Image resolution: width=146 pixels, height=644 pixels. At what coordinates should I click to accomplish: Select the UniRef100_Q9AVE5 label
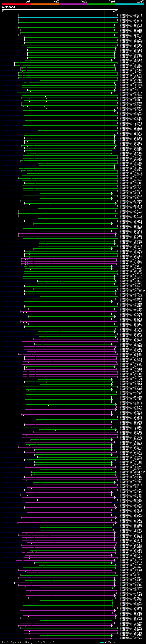[x=131, y=50]
